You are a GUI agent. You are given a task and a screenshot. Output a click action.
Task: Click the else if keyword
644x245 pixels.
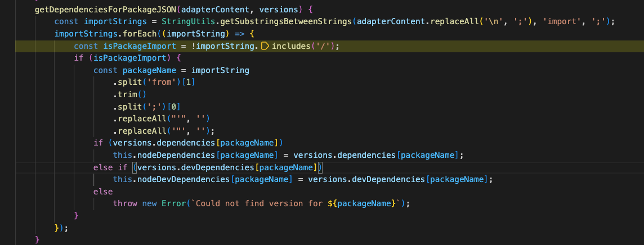[x=110, y=167]
